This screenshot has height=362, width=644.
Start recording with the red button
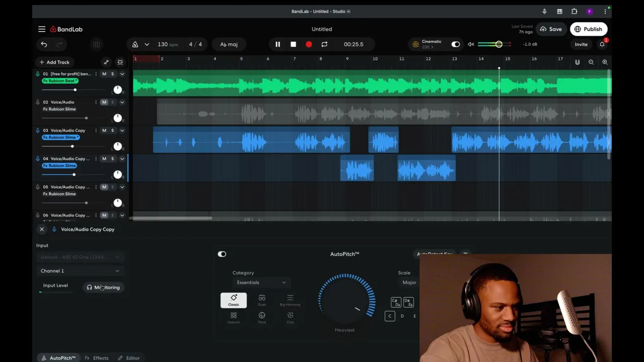point(309,44)
